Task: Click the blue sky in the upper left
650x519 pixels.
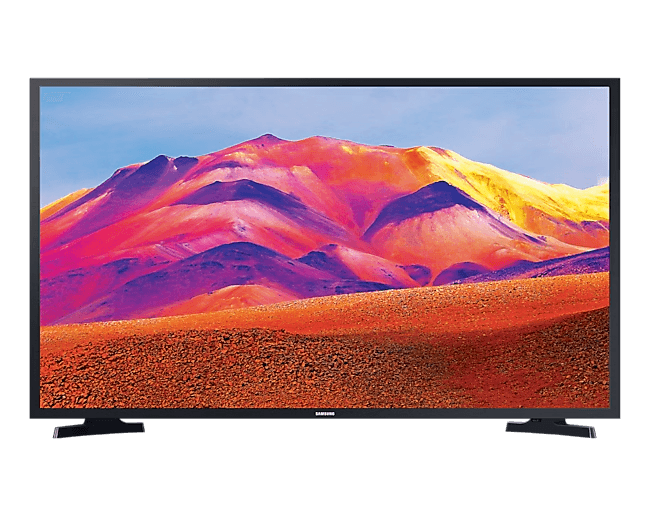Action: (100, 120)
